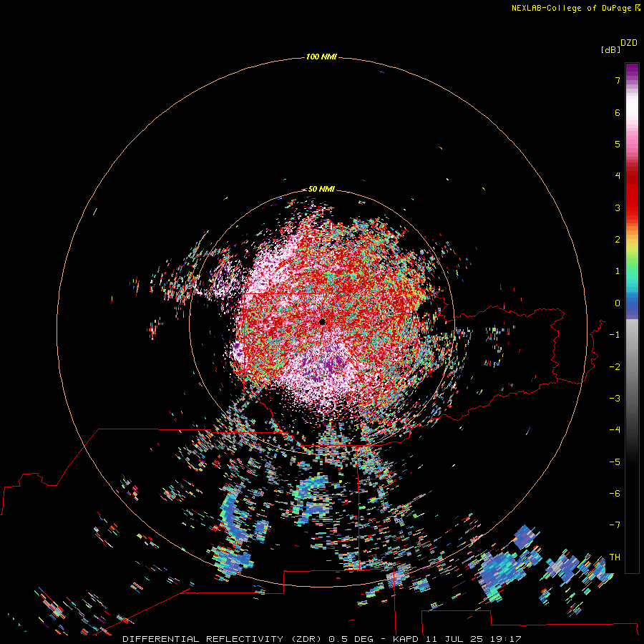Click the legend value -6
Screen dimensions: 644x644
[x=615, y=494]
